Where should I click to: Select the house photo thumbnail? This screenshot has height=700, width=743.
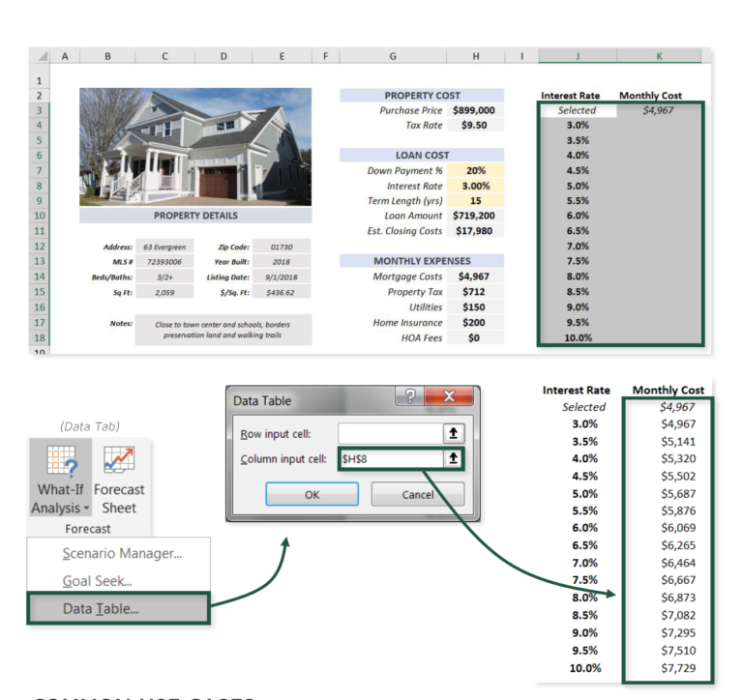tap(195, 146)
